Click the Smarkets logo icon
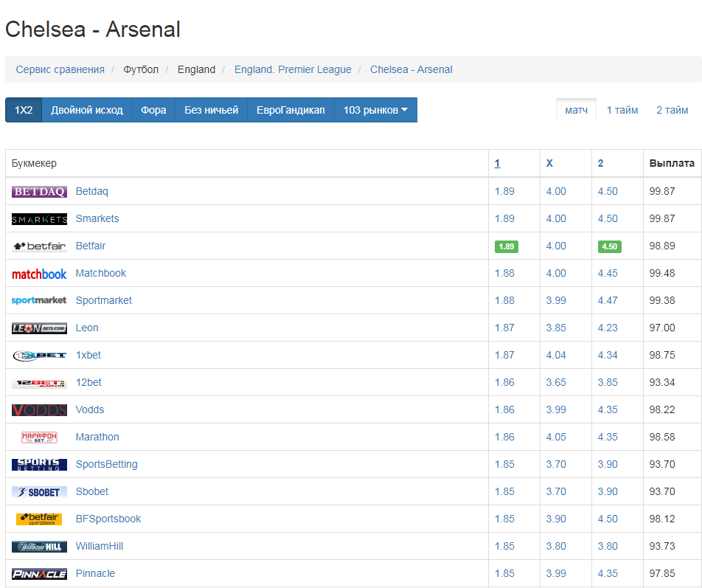702x588 pixels. [39, 219]
